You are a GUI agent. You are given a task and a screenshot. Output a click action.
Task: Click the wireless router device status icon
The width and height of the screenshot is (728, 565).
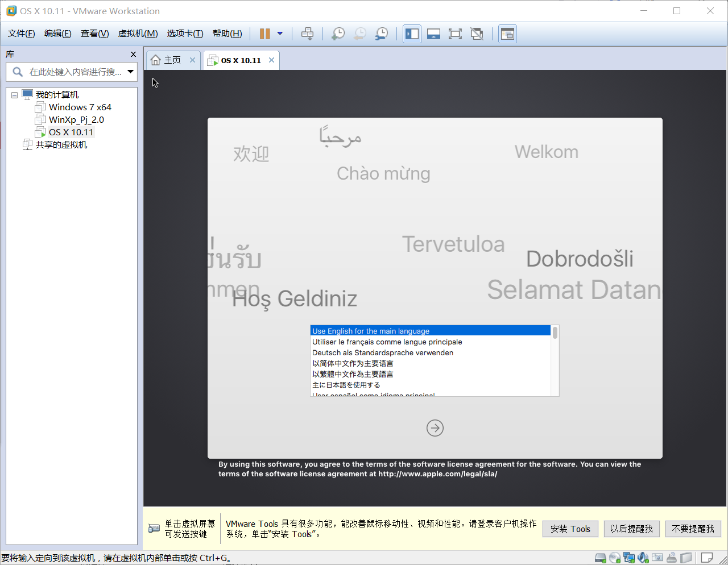[672, 558]
